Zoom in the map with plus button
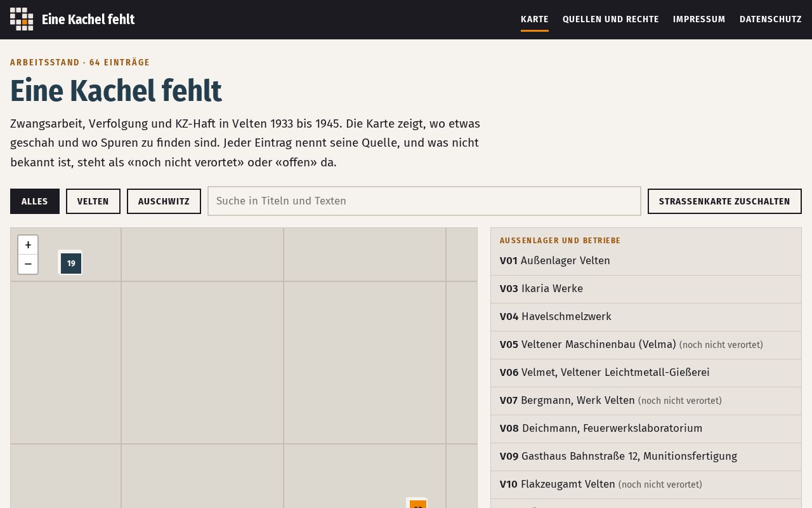The width and height of the screenshot is (812, 508). (28, 245)
